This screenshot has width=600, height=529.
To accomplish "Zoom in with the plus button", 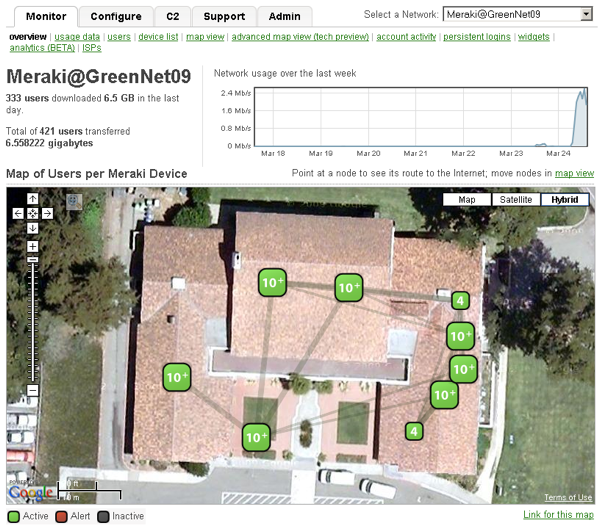I will 33,246.
